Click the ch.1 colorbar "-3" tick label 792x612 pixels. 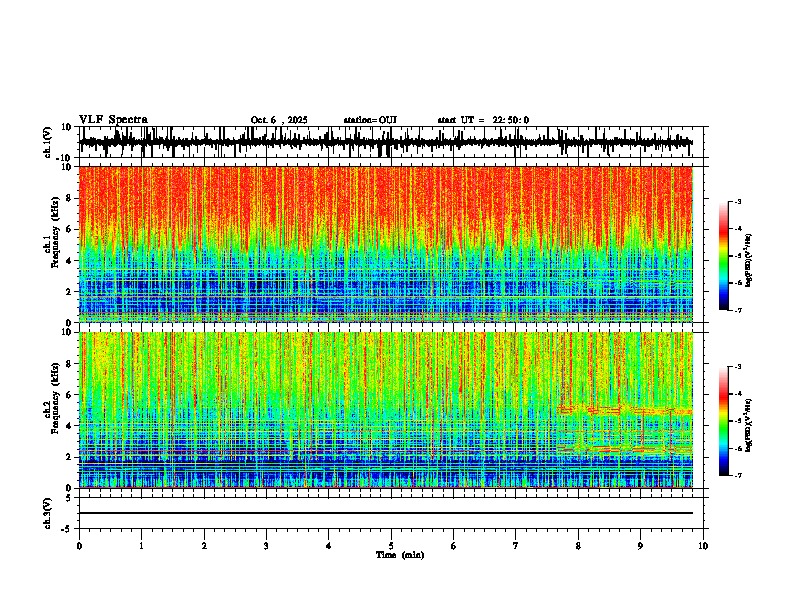point(738,201)
